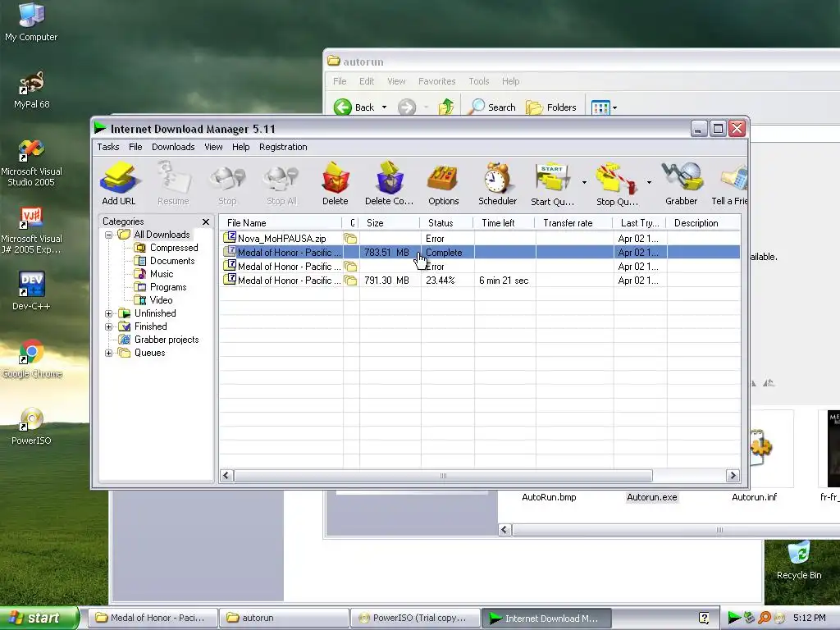Click the Delete toolbar icon
The width and height of the screenshot is (840, 630).
tap(336, 184)
